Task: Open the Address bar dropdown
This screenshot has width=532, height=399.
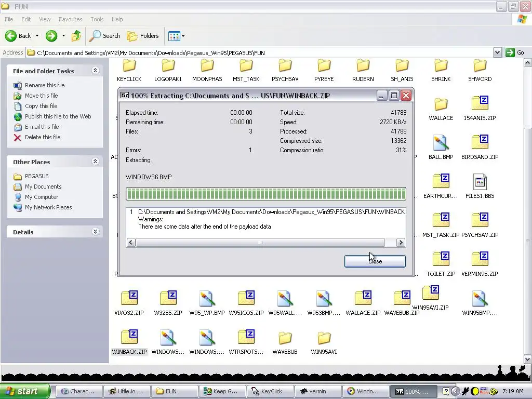Action: pos(497,52)
